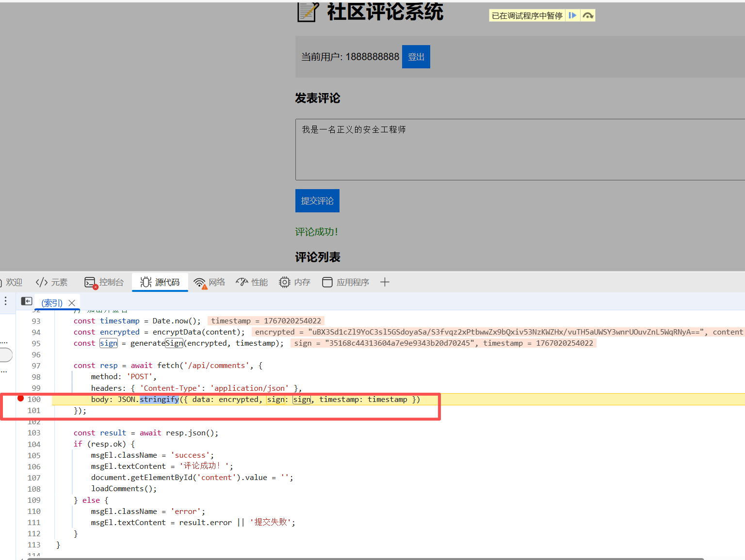Open the 内存 memory tab
The width and height of the screenshot is (745, 560).
tap(294, 282)
